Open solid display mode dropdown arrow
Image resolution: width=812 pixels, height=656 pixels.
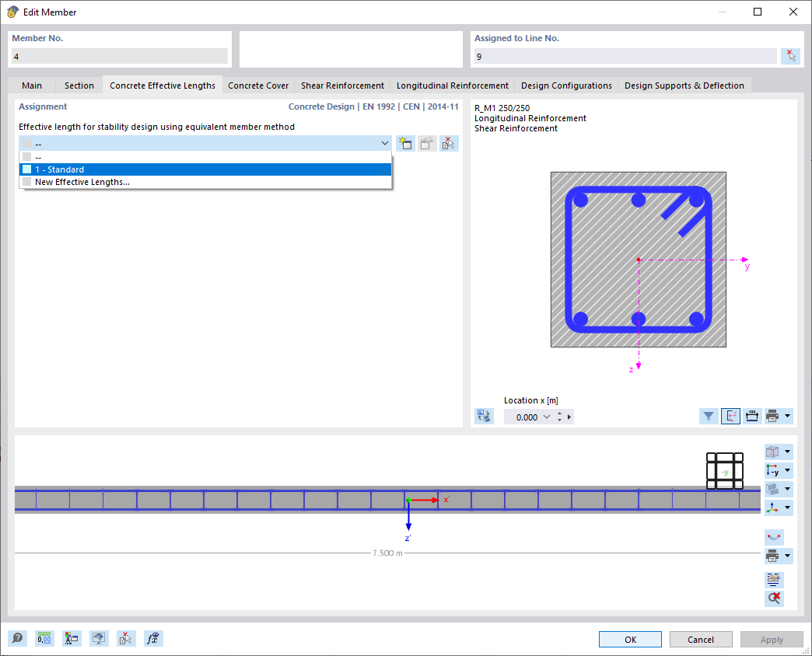(x=787, y=489)
